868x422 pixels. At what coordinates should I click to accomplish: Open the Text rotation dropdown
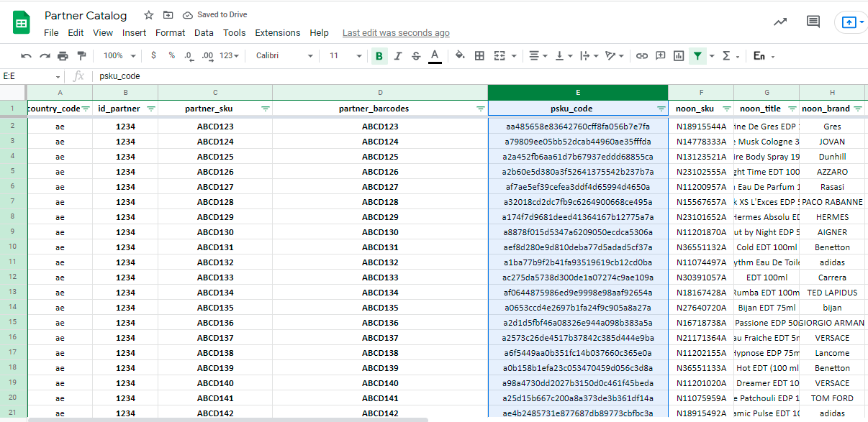click(x=615, y=55)
